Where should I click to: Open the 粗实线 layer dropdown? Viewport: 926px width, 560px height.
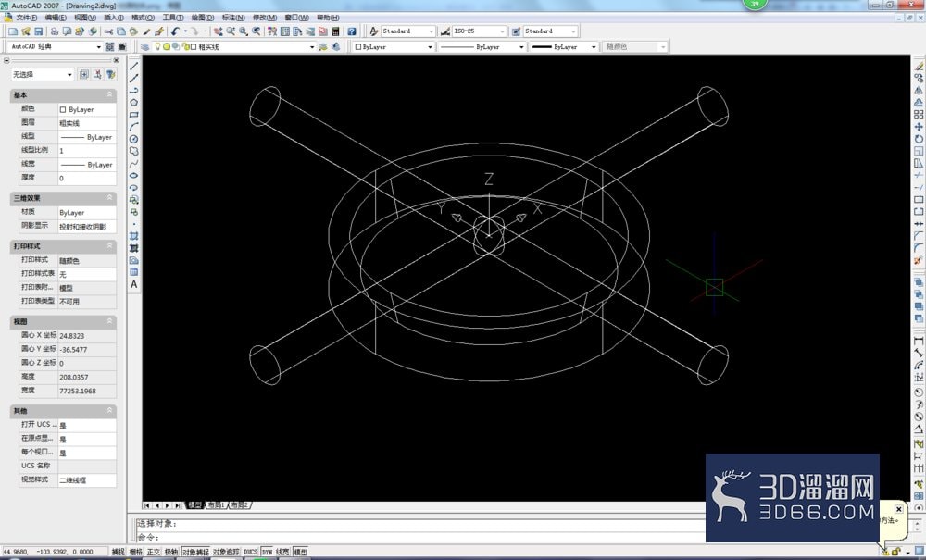click(234, 46)
